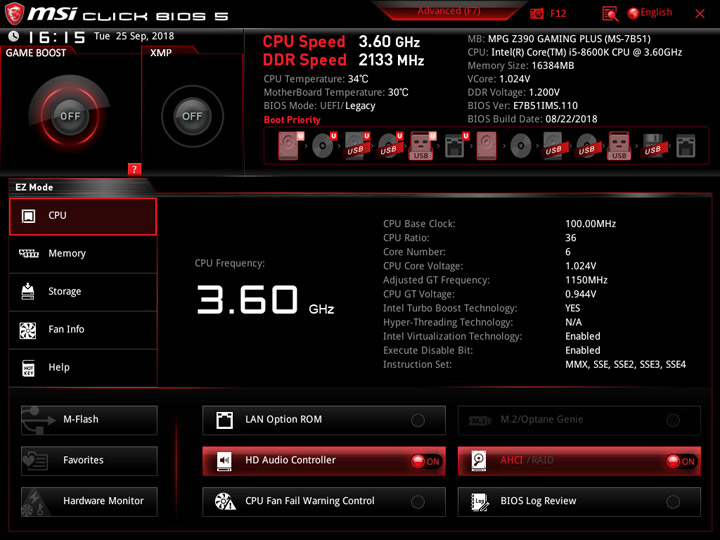The height and width of the screenshot is (540, 720).
Task: Show the Fan Info section
Action: (x=83, y=330)
